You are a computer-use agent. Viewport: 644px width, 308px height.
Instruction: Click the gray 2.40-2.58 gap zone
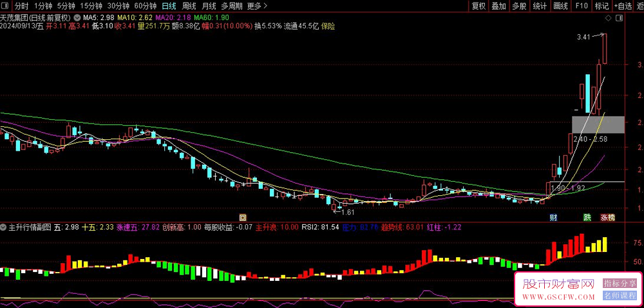[x=598, y=125]
